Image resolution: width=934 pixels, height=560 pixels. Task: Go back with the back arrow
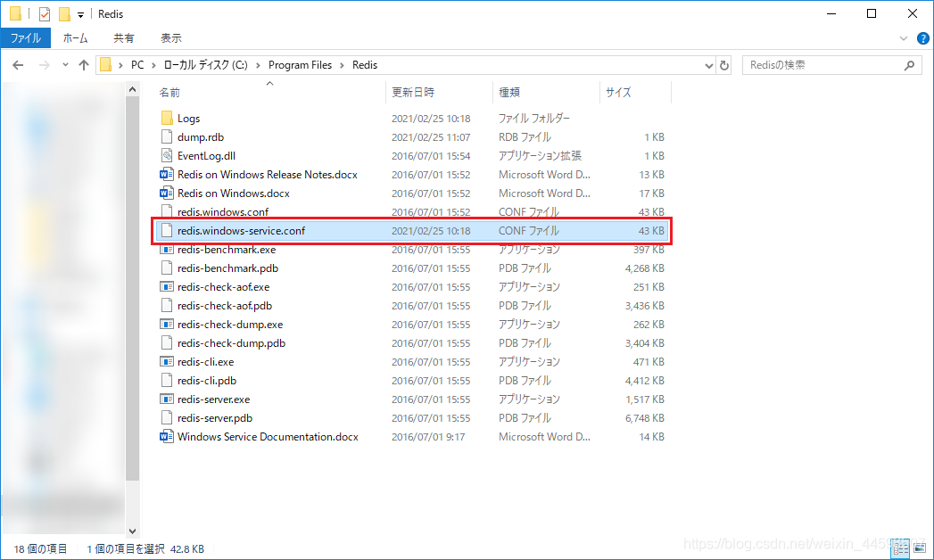pyautogui.click(x=18, y=65)
